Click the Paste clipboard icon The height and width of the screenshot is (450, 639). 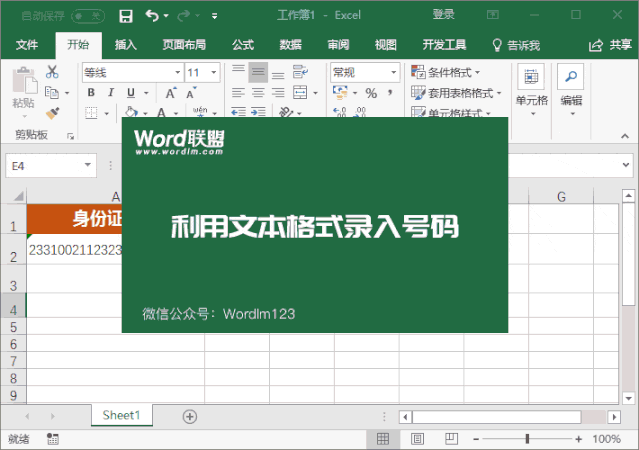point(24,80)
